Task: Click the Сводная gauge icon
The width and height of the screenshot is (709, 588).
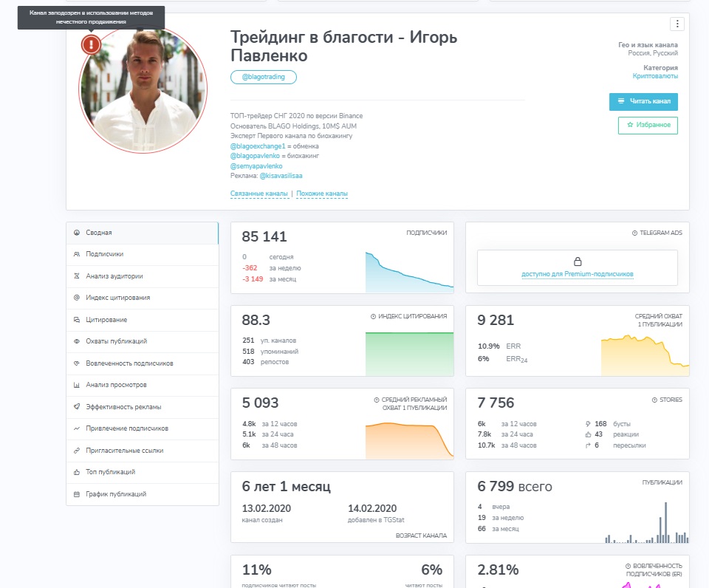Action: (x=76, y=233)
